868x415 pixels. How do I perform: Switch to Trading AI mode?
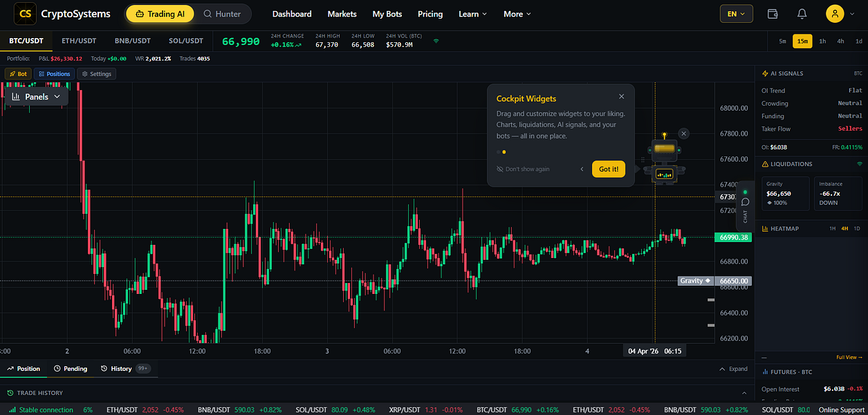[160, 14]
